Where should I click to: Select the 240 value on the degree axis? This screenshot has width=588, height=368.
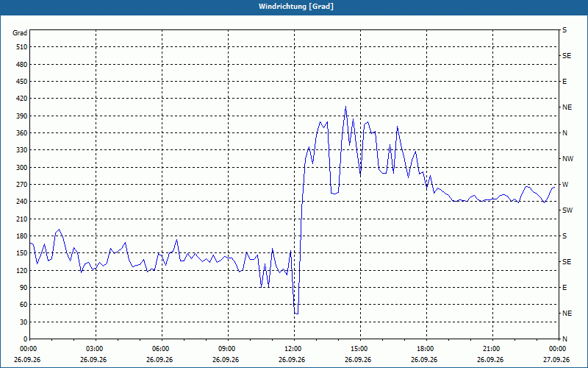tap(22, 202)
